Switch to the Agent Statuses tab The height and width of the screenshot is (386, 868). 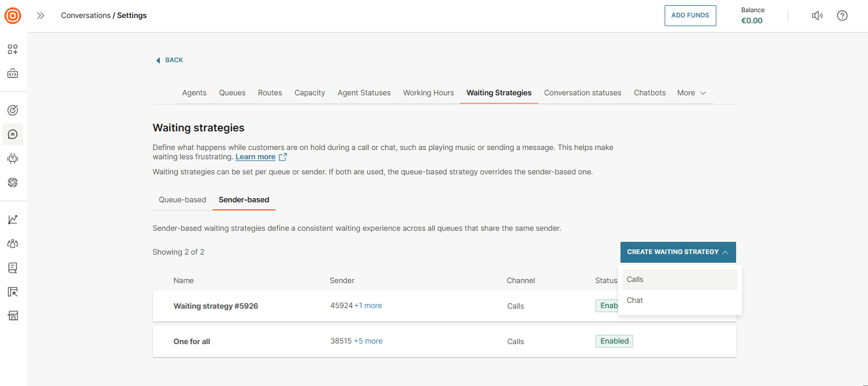364,93
